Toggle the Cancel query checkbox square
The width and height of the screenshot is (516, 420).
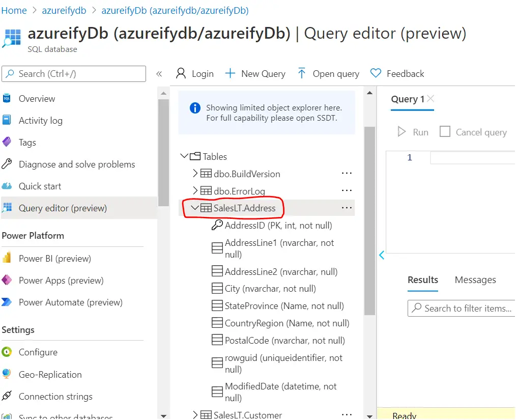[x=445, y=132]
